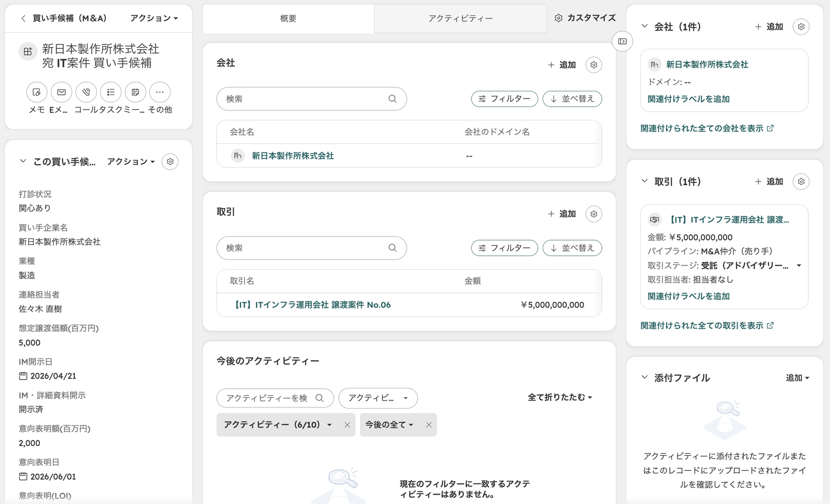Click search magnifier in 取引 search box
Image resolution: width=830 pixels, height=504 pixels.
tap(393, 248)
